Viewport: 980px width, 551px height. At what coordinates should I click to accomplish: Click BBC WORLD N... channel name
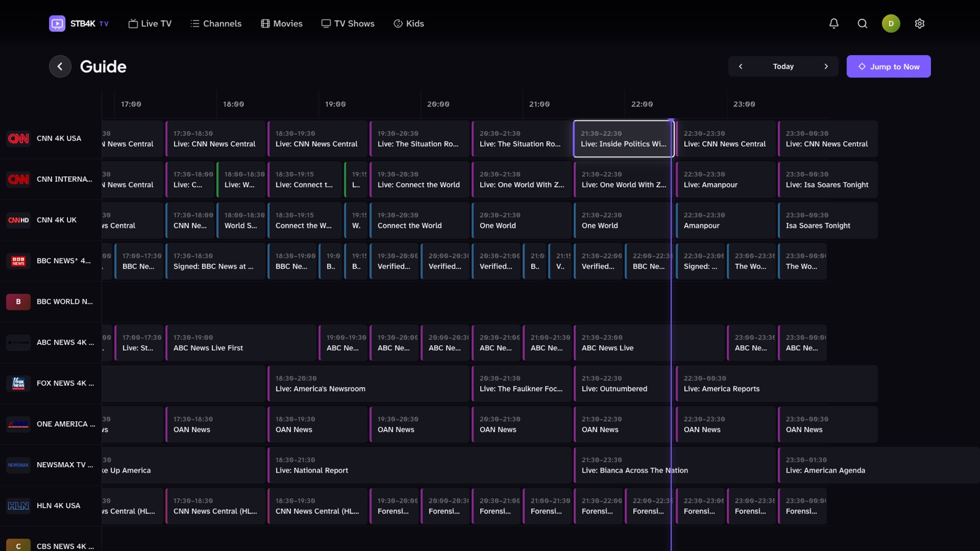65,302
